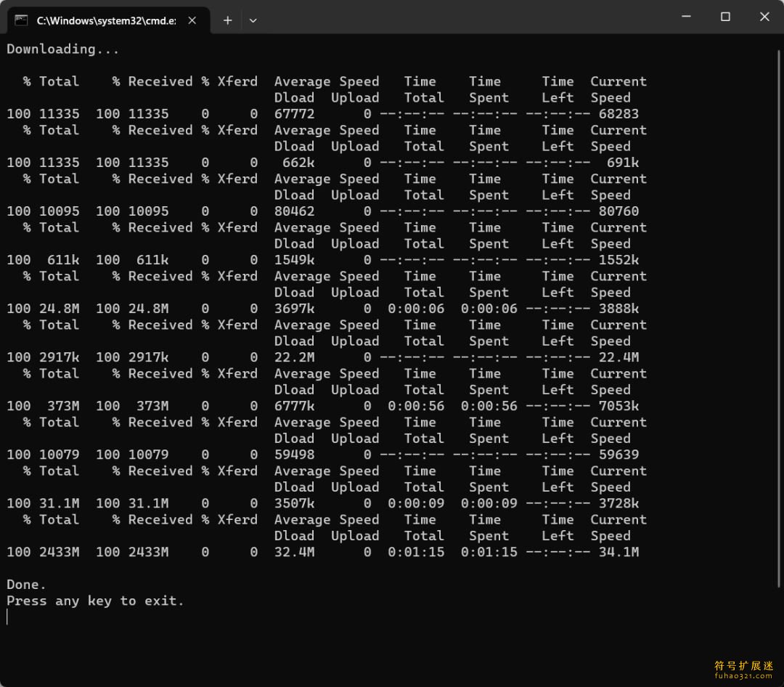784x687 pixels.
Task: Close the cmd.exe tab
Action: [x=192, y=20]
